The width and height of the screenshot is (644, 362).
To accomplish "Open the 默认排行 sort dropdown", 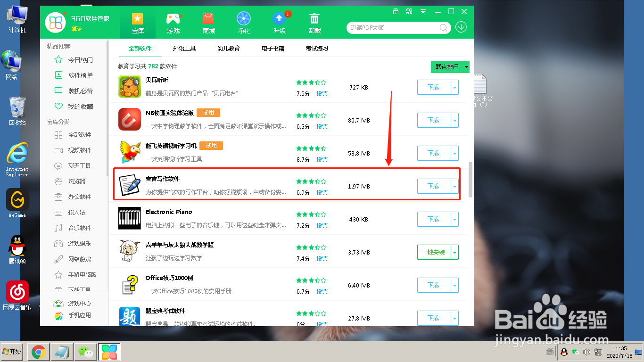I will pyautogui.click(x=450, y=67).
